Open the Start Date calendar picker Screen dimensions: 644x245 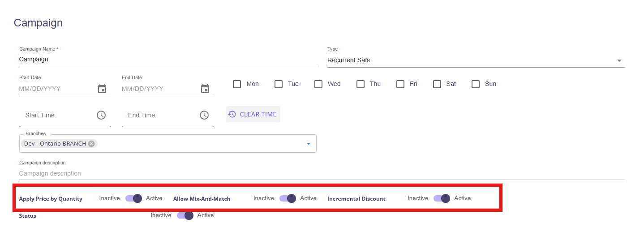(102, 89)
